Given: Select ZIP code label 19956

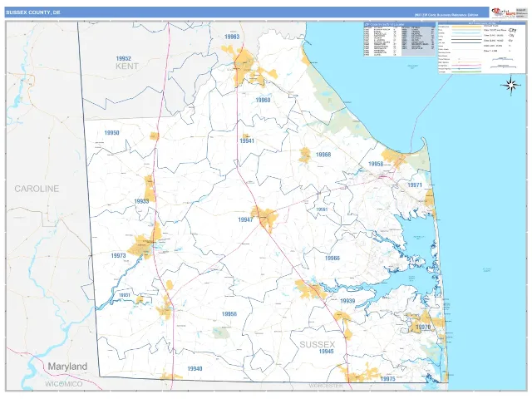Looking at the screenshot, I should coord(229,314).
